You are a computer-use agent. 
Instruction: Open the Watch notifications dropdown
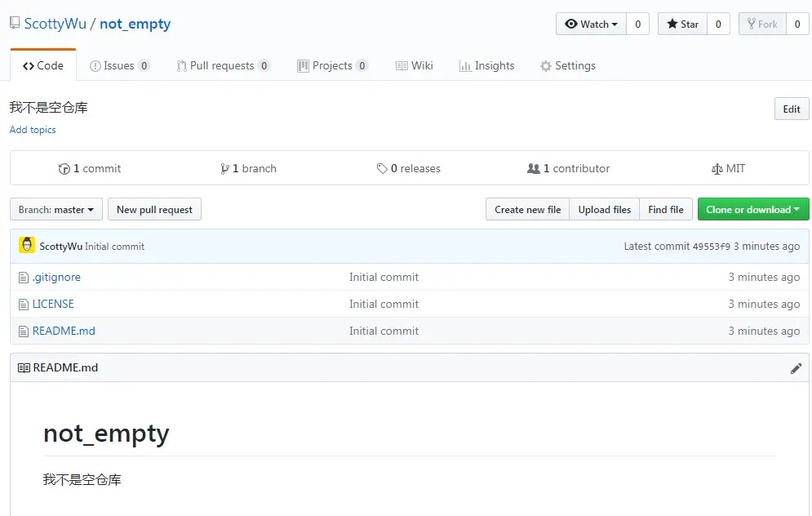coord(591,24)
